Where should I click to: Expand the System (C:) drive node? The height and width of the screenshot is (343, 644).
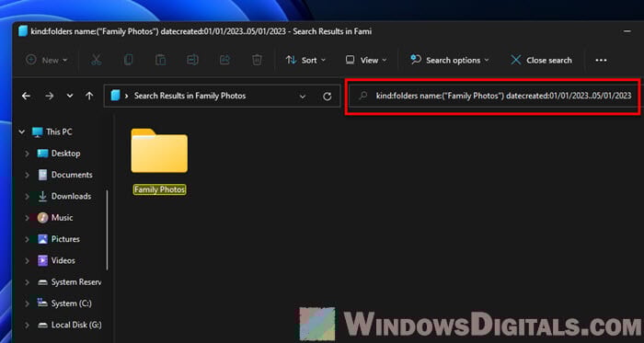pyautogui.click(x=27, y=303)
